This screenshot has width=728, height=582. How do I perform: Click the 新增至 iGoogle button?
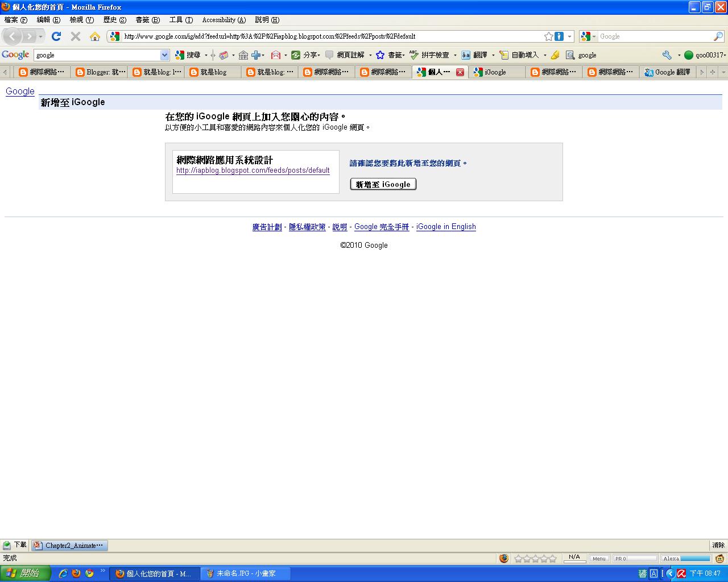[383, 184]
